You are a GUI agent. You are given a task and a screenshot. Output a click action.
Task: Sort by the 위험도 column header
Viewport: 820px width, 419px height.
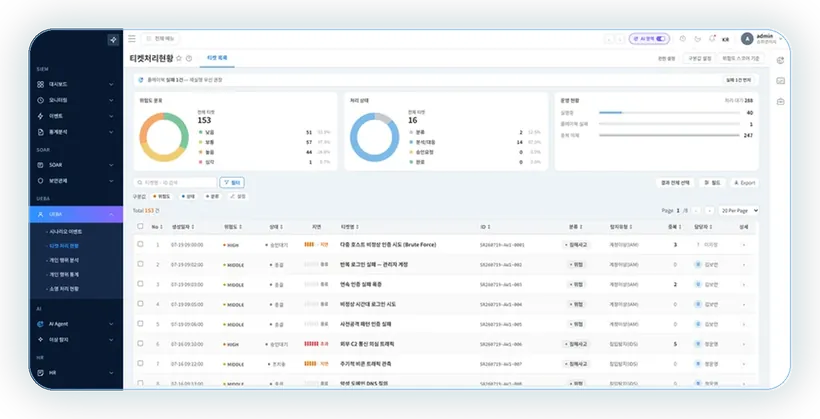(233, 227)
